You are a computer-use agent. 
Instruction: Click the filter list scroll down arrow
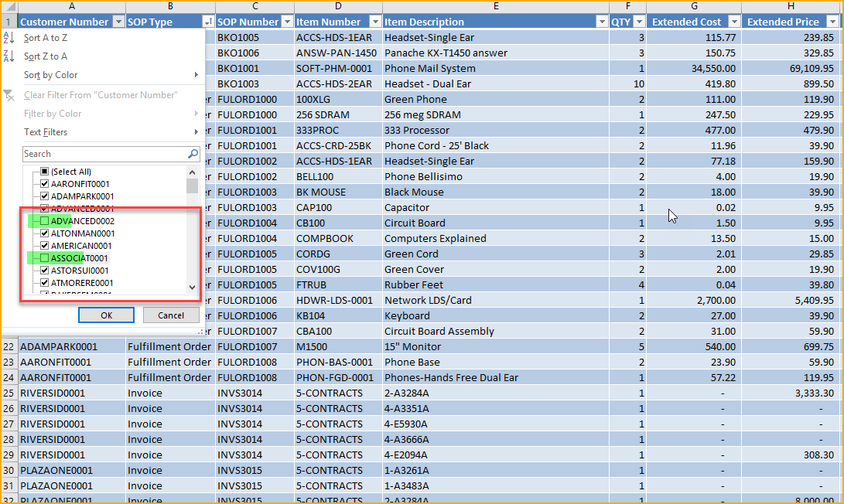(192, 288)
